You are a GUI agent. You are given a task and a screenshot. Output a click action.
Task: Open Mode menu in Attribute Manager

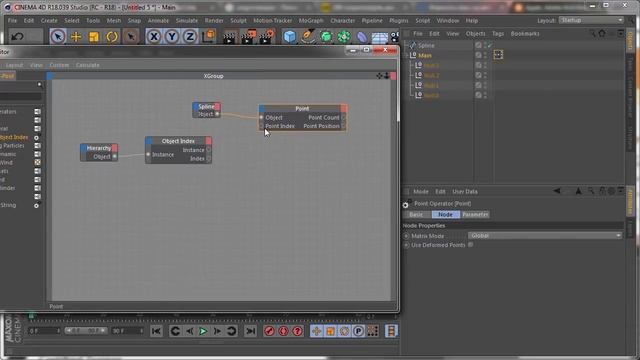[421, 191]
